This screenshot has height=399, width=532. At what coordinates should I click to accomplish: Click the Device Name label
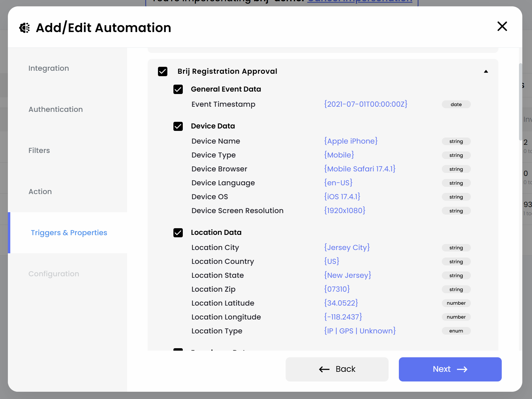click(x=216, y=141)
